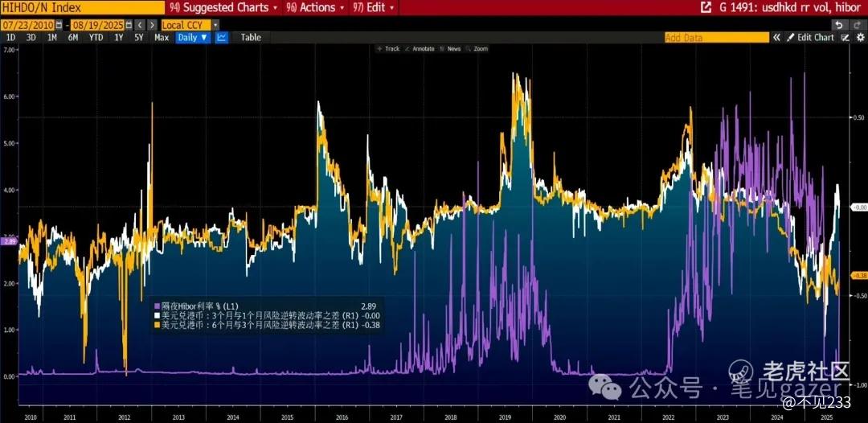Click the white 3个月与1个月 legend swatch
Image resolution: width=868 pixels, height=423 pixels.
click(x=158, y=315)
